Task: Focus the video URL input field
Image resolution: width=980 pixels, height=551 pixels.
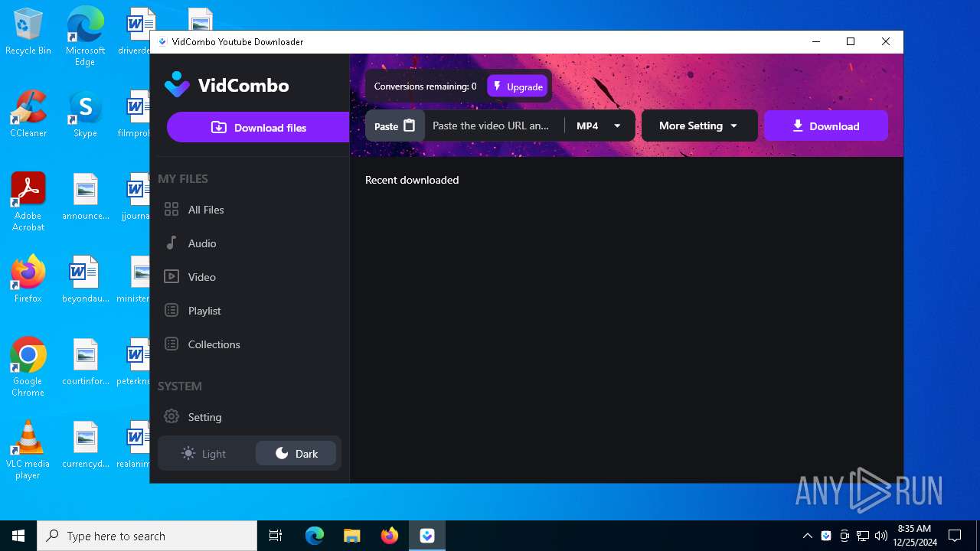Action: tap(491, 126)
